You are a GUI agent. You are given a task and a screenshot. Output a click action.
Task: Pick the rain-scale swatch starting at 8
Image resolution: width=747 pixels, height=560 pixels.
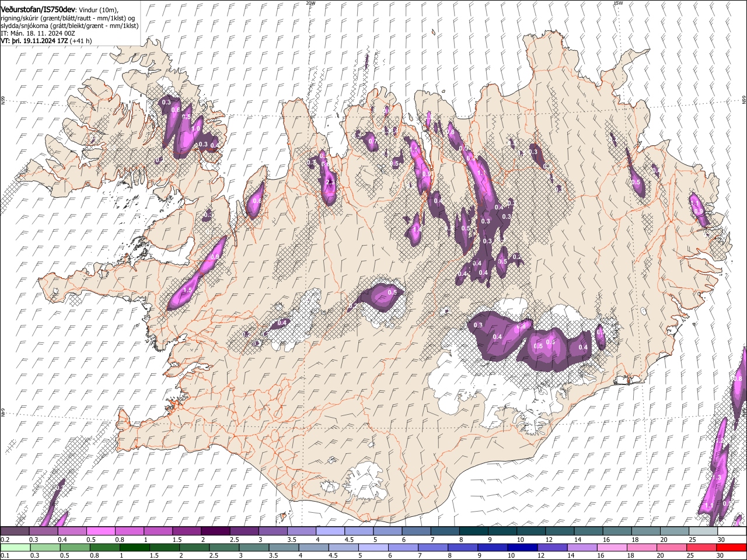(462, 548)
